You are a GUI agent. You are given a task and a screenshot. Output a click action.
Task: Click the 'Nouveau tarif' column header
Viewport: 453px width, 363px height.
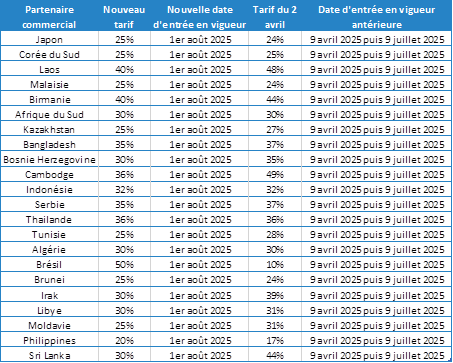coord(124,17)
